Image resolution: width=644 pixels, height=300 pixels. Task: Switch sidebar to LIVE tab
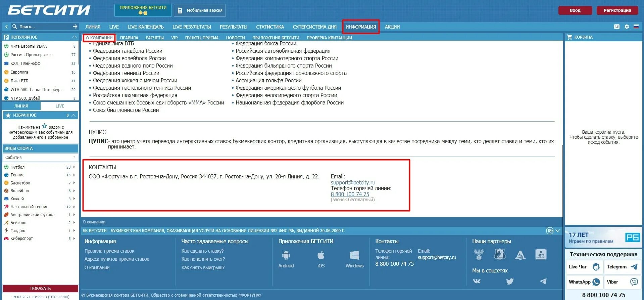[60, 106]
